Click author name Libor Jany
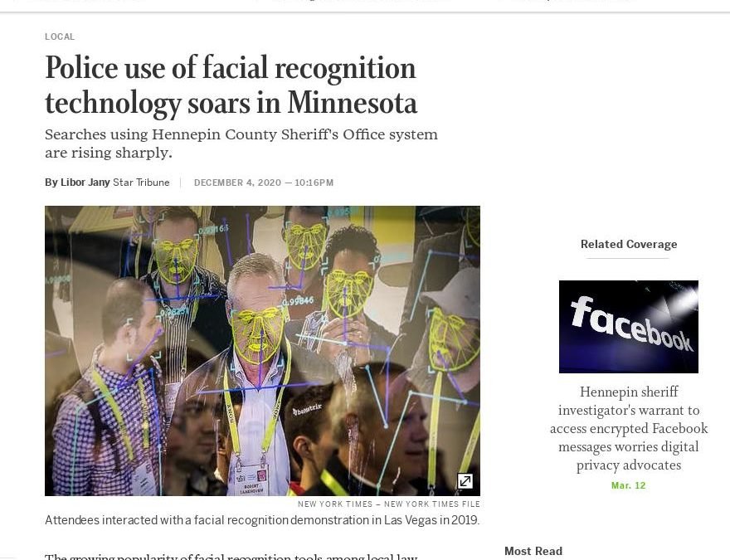 click(85, 183)
